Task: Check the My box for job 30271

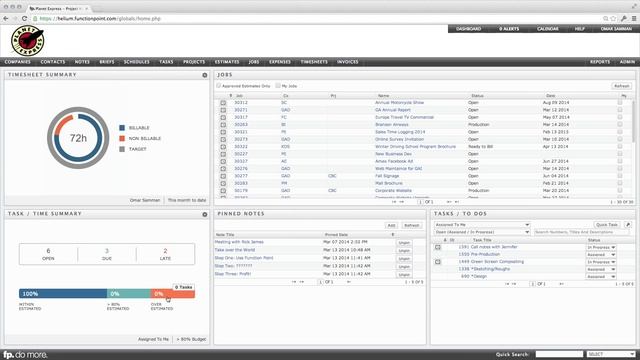Action: click(x=620, y=110)
